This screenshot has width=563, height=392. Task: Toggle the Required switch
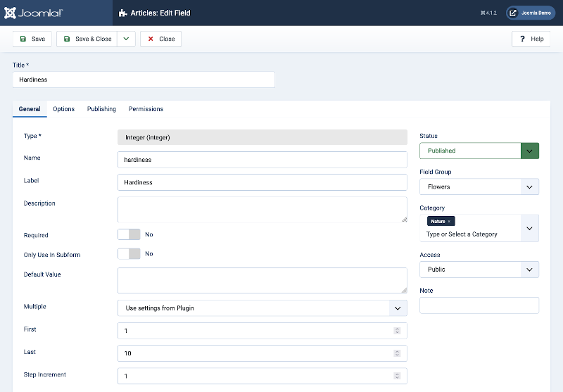(x=129, y=234)
